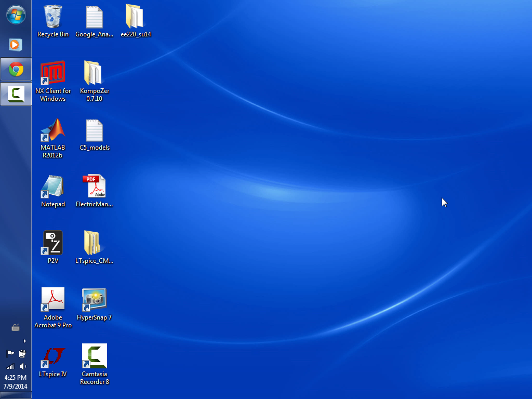Open the Windows Start menu orb
The height and width of the screenshot is (399, 532).
[x=16, y=15]
